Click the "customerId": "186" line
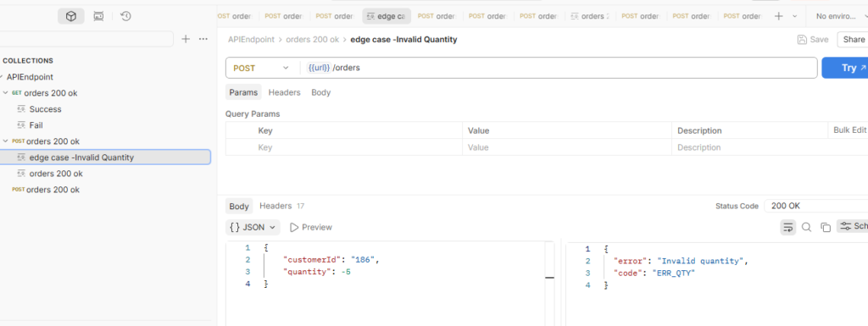Image resolution: width=868 pixels, height=326 pixels. click(331, 260)
